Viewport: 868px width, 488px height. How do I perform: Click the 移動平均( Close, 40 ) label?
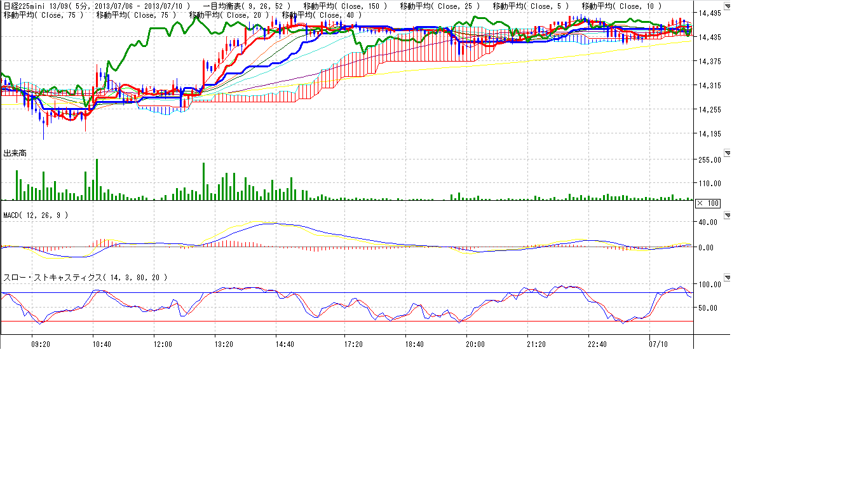click(x=322, y=15)
